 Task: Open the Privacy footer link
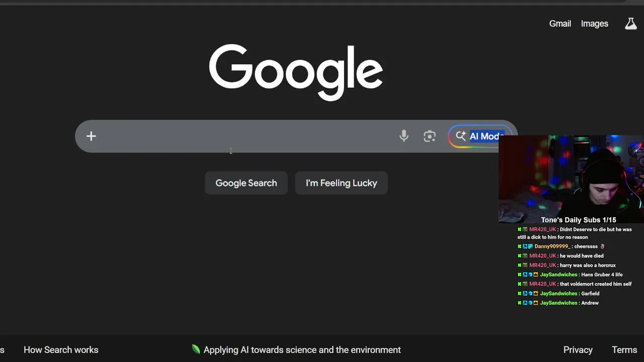pos(578,350)
